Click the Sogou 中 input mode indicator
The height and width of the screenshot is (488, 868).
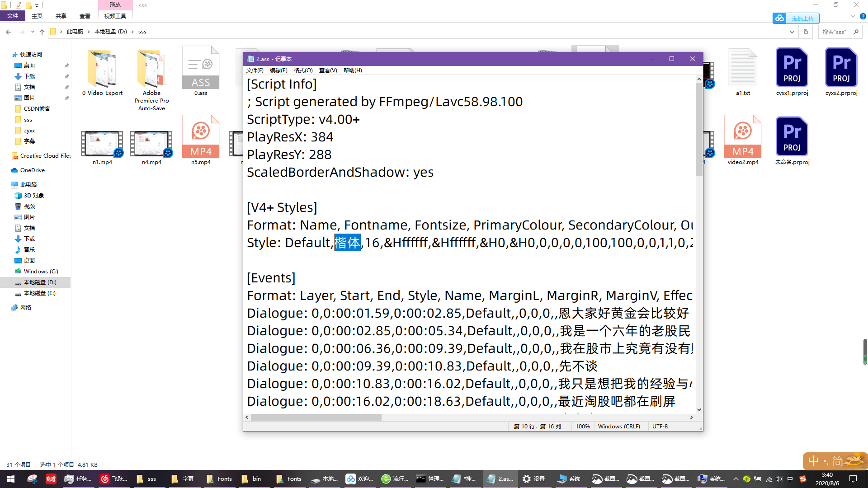(813, 461)
